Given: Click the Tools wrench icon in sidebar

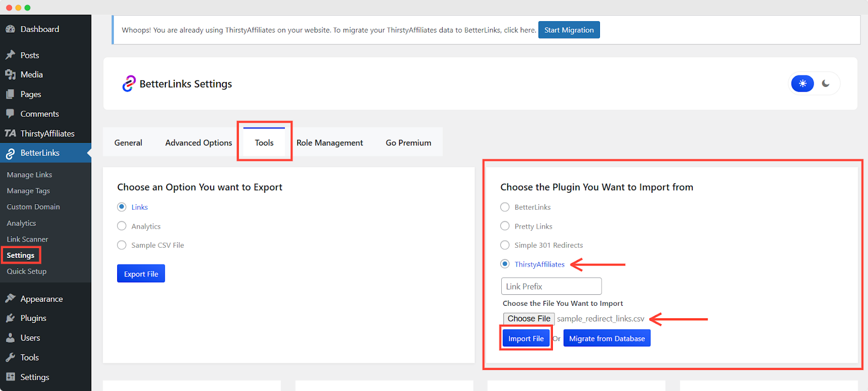Looking at the screenshot, I should (10, 357).
